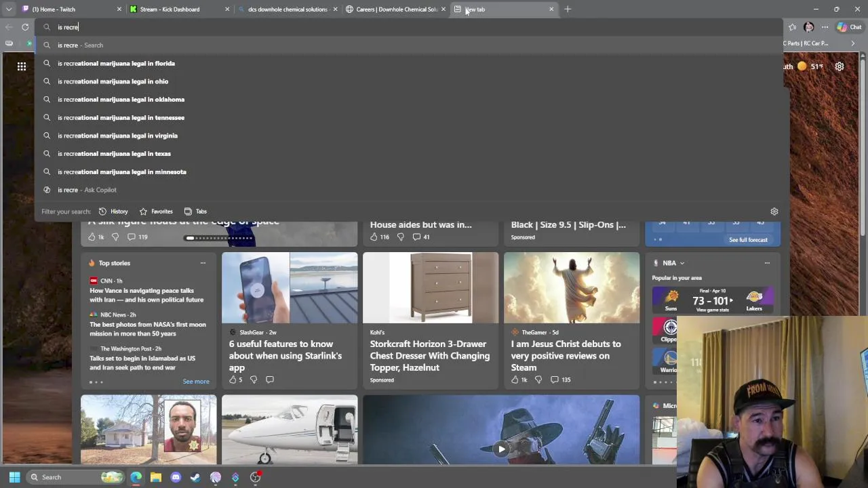Close the Home - Twitch tab

click(119, 9)
